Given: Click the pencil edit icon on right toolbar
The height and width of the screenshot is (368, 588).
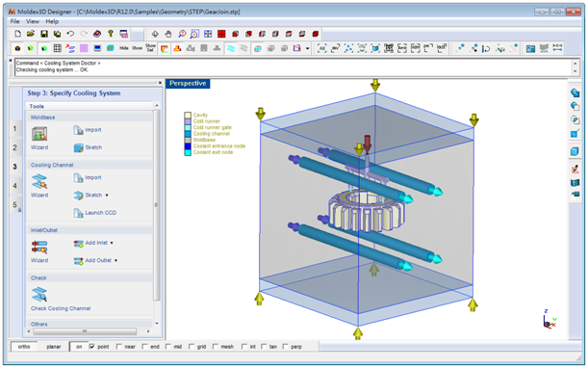Looking at the screenshot, I should point(575,169).
